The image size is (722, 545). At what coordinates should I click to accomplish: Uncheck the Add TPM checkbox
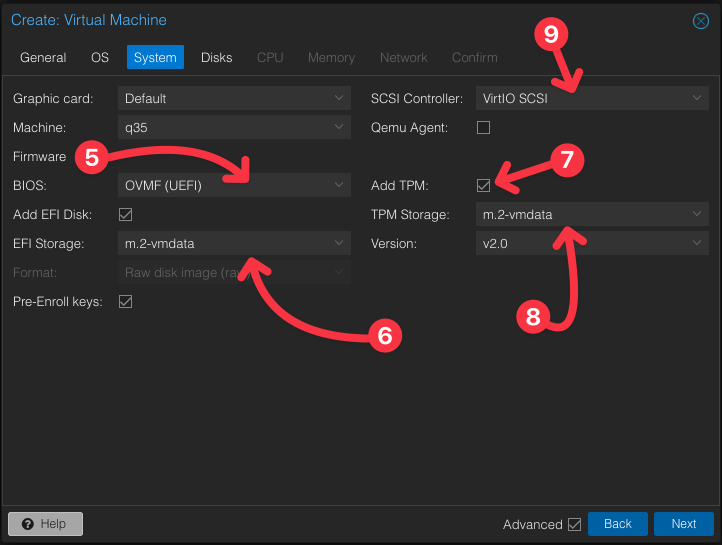coord(483,185)
